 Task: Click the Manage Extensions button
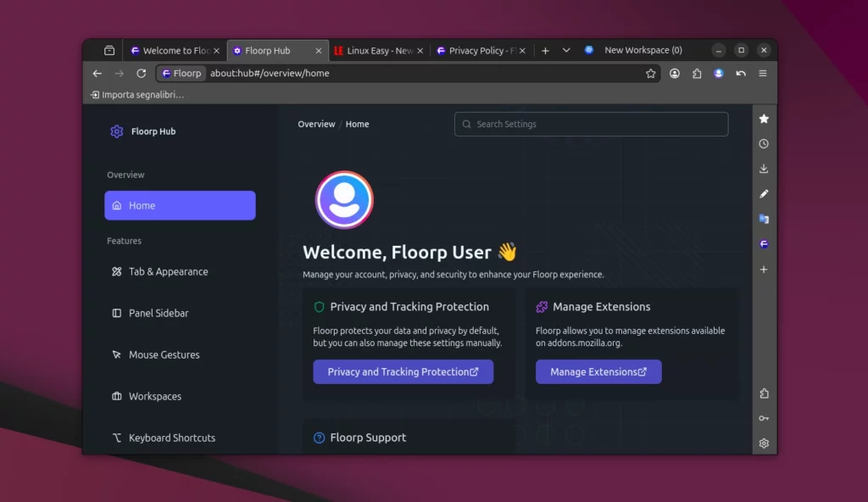click(598, 371)
